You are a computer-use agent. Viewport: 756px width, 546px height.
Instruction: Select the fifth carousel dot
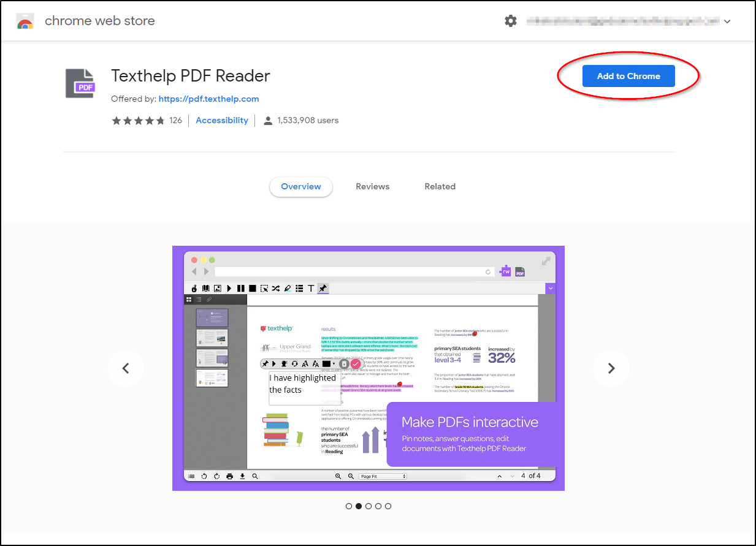pyautogui.click(x=388, y=506)
